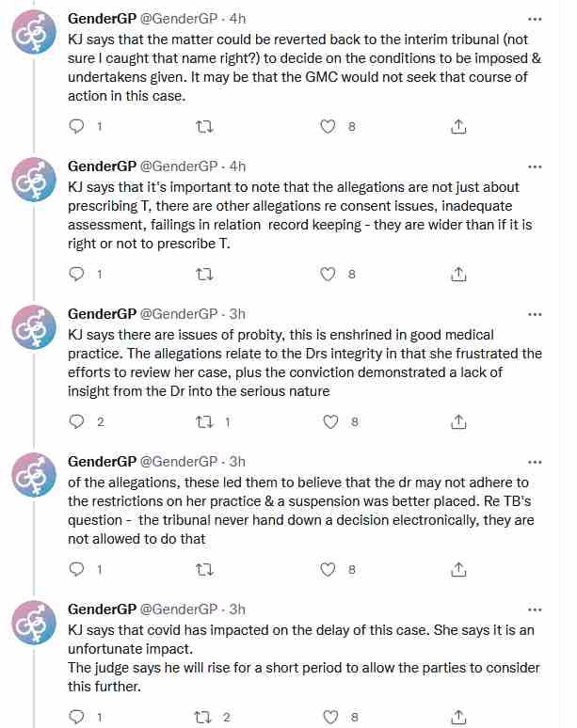Like the tweet mentioning TB's question
This screenshot has width=577, height=728.
tap(328, 569)
